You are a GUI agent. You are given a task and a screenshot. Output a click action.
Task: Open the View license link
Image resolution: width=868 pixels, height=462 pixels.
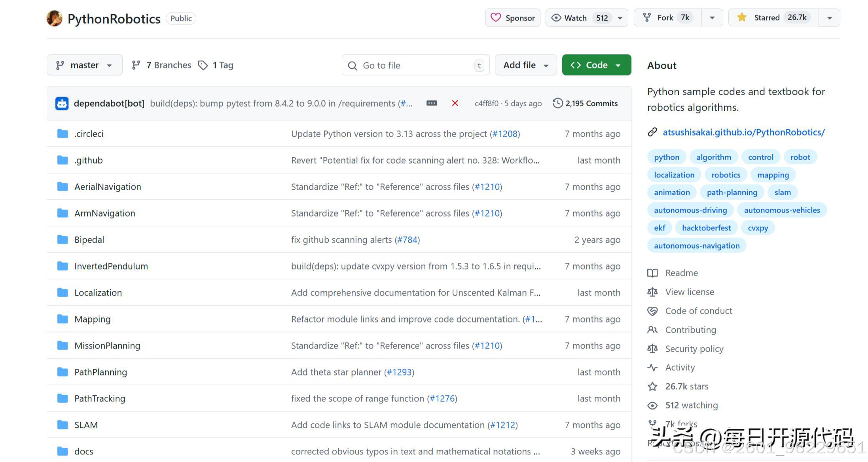click(x=690, y=292)
